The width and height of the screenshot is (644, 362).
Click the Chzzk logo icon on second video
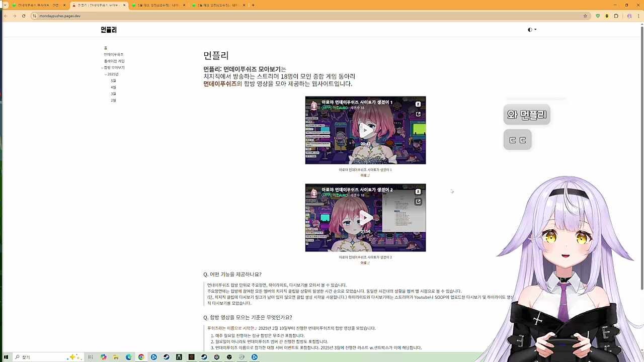[418, 192]
